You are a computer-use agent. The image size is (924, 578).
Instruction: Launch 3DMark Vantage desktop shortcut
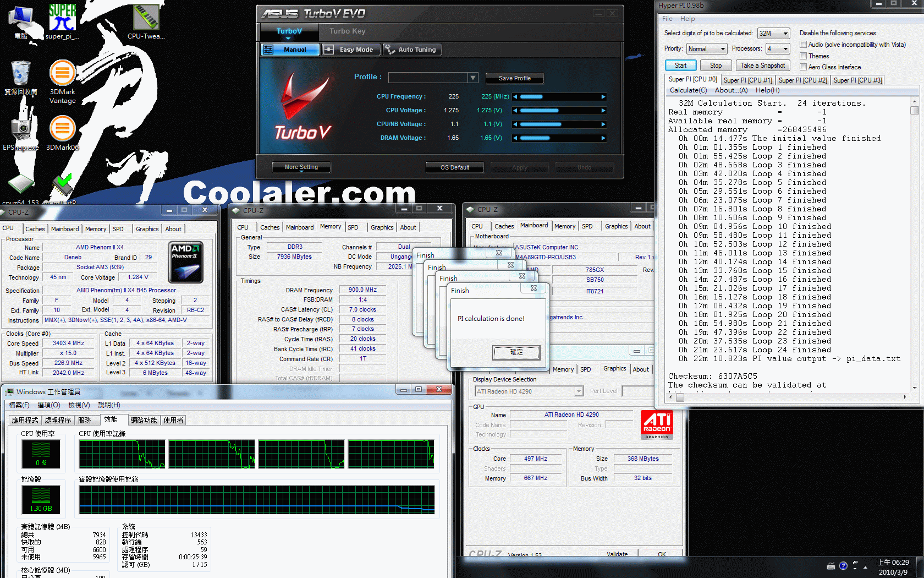pos(62,81)
